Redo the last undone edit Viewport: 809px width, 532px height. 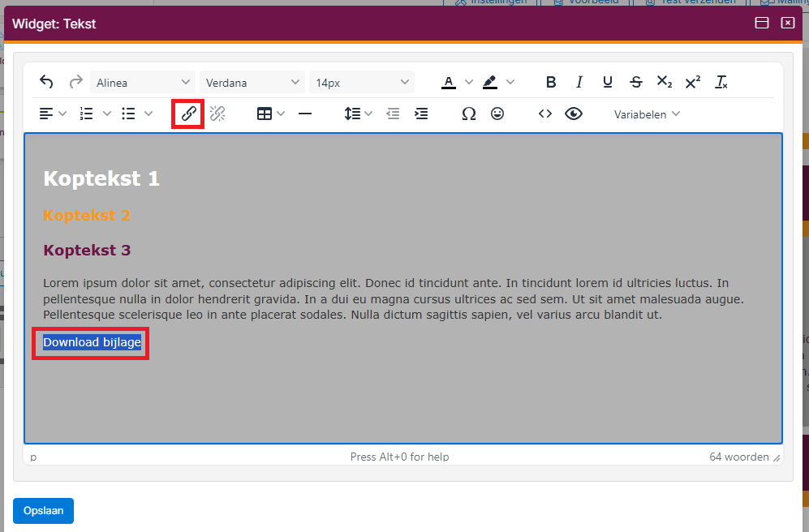point(75,82)
